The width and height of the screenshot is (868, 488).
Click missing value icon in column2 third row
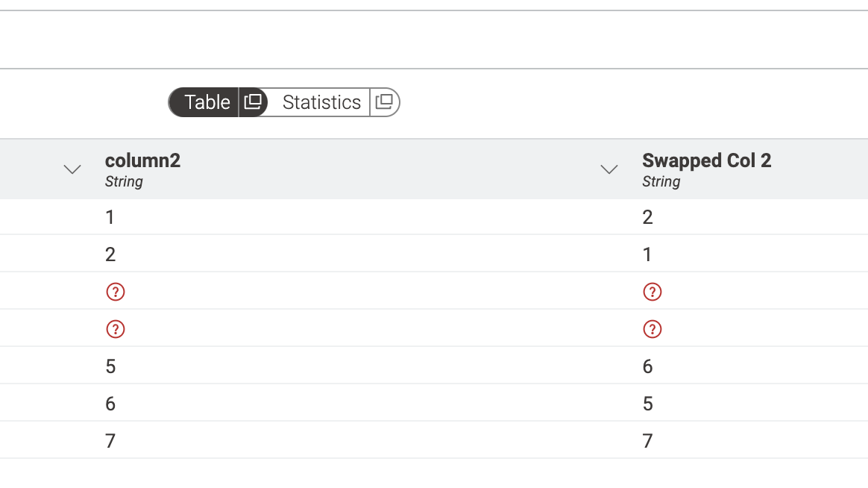click(x=115, y=291)
